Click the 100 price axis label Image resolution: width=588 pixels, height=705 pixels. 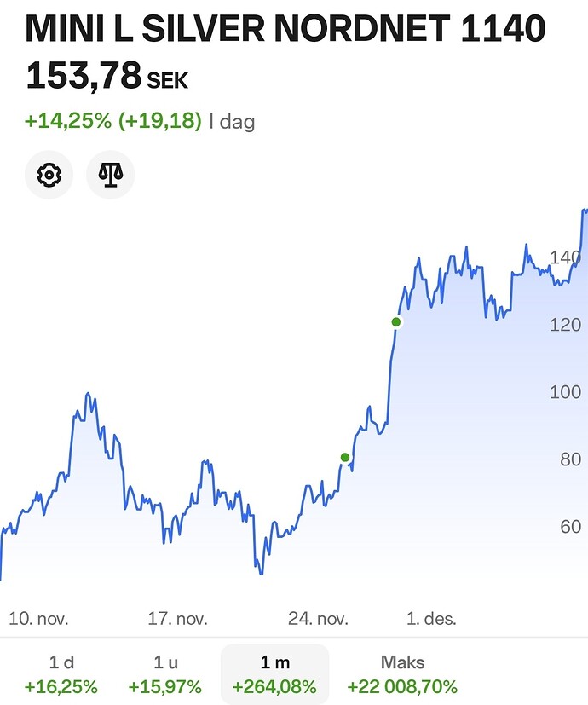565,392
